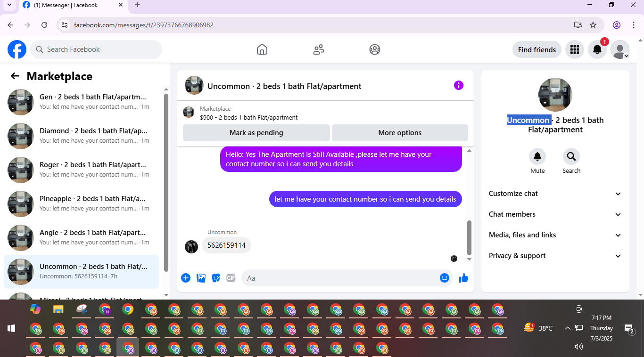Open the Roger conversation
This screenshot has height=357, width=644.
point(82,170)
